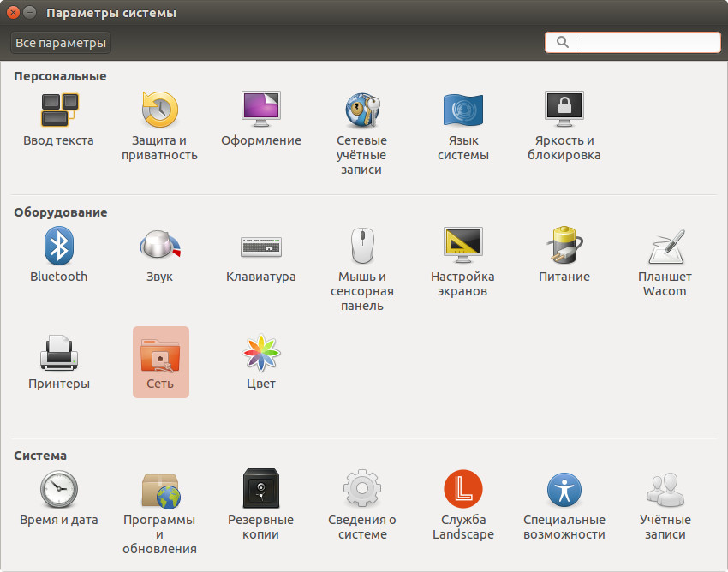Viewport: 728px width, 572px height.
Task: Close the Параметры системы window
Action: (14, 13)
